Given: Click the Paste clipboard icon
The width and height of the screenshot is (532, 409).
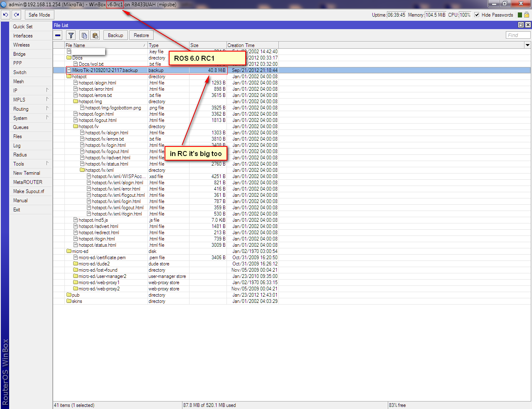Looking at the screenshot, I should 95,35.
